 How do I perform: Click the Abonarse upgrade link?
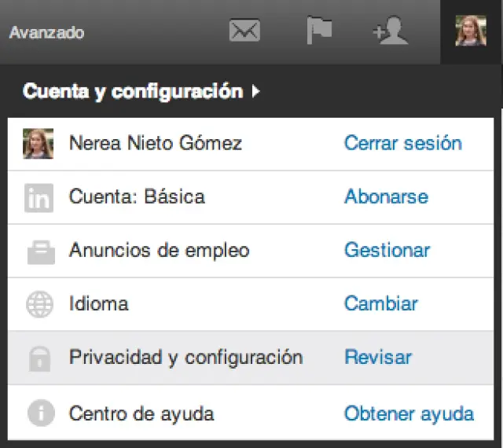click(x=386, y=196)
